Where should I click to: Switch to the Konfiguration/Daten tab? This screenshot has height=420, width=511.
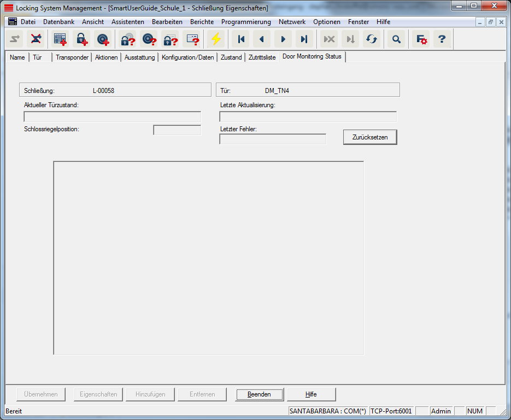pyautogui.click(x=187, y=57)
